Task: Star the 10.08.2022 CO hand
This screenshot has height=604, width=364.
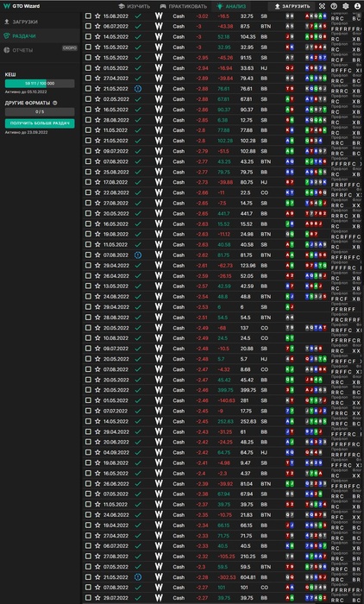Action: (x=97, y=338)
